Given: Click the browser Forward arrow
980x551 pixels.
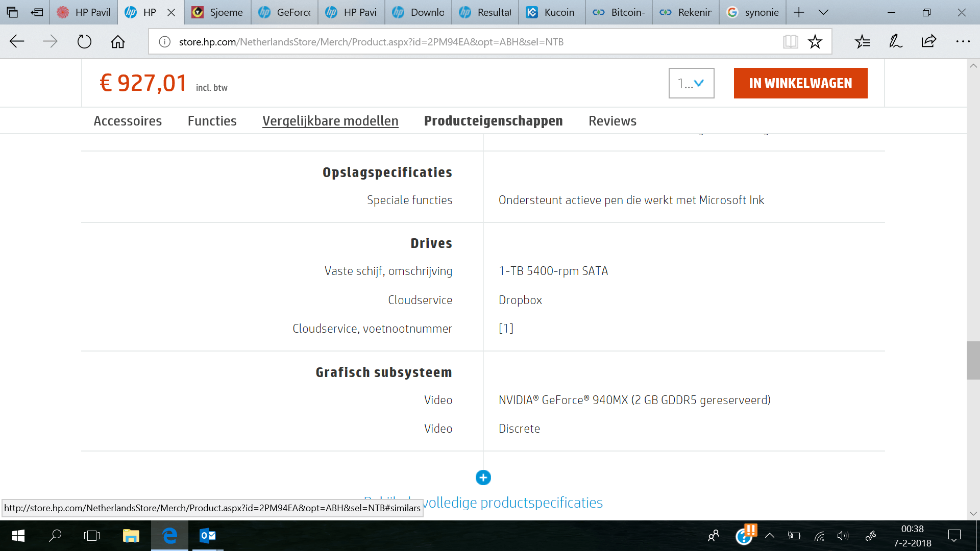Looking at the screenshot, I should (50, 41).
